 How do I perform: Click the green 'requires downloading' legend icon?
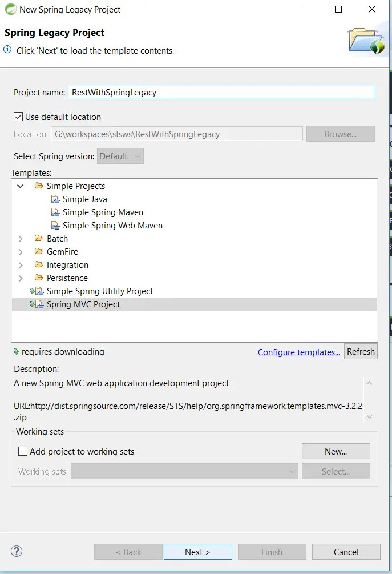(16, 351)
